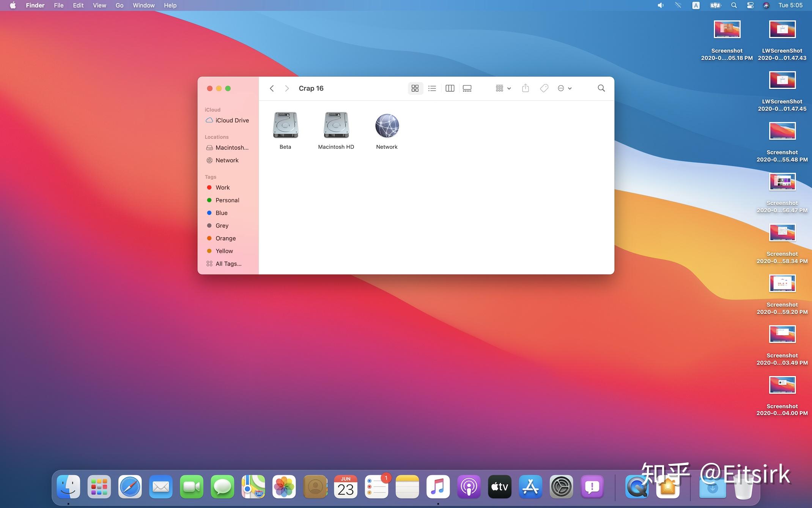Click volume icon in menu bar

click(661, 5)
